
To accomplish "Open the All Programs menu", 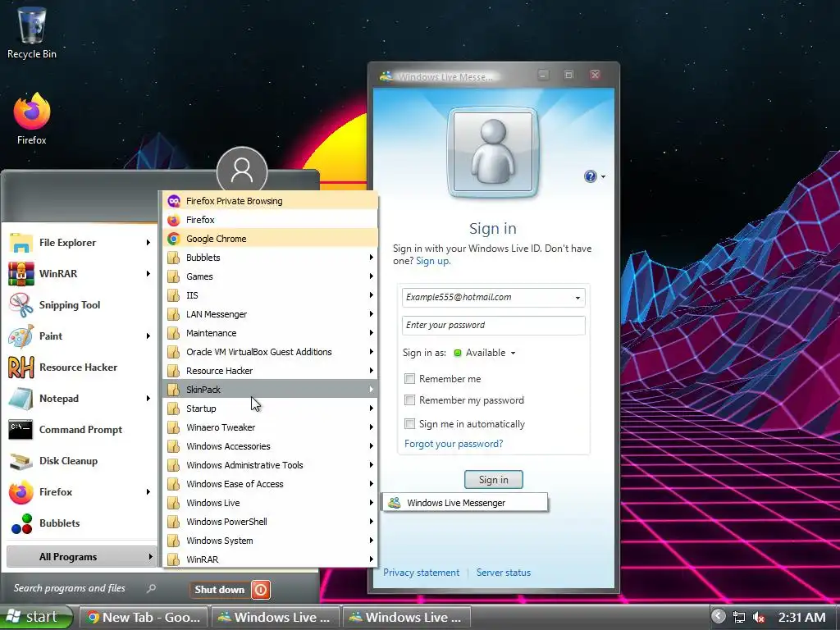I will pos(81,557).
